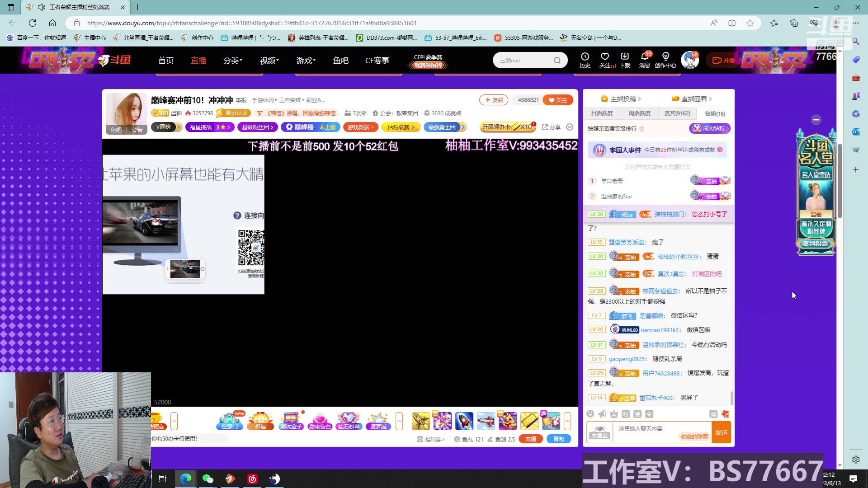This screenshot has height=488, width=868.
Task: Click the browser refresh button
Action: pyautogui.click(x=33, y=23)
